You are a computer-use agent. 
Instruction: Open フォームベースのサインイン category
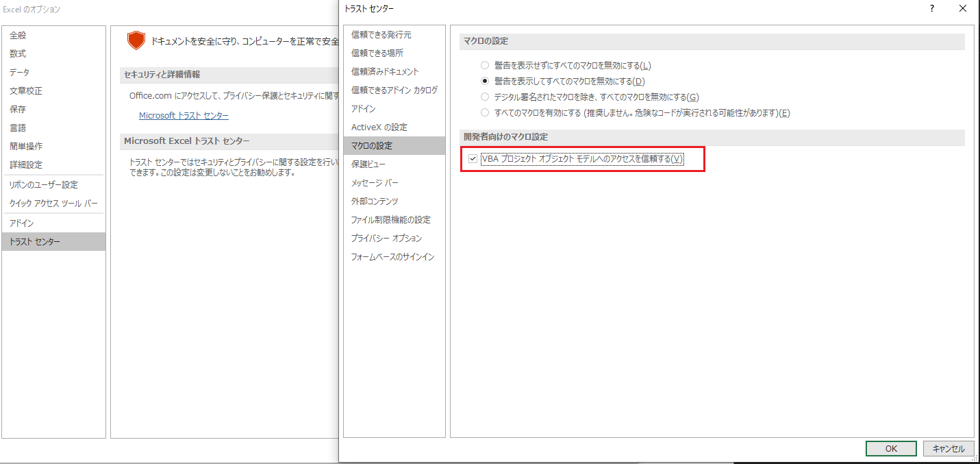coord(394,256)
